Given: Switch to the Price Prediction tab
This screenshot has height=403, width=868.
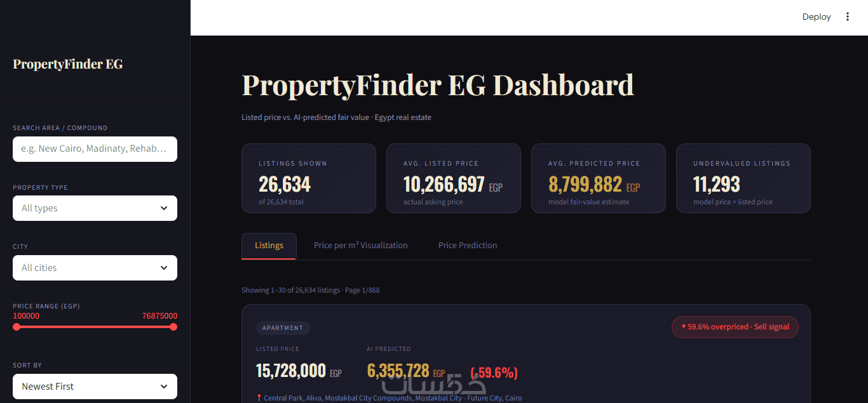Looking at the screenshot, I should [x=468, y=246].
